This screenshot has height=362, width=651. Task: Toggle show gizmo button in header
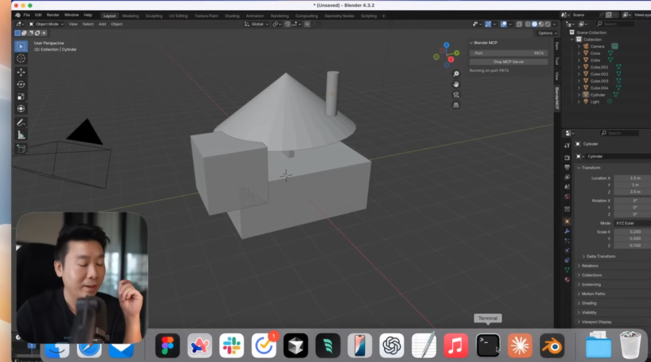tap(488, 24)
